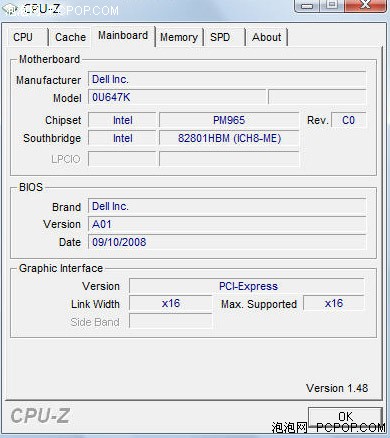
Task: Click the greyed-out LPCIO label
Action: [x=66, y=159]
